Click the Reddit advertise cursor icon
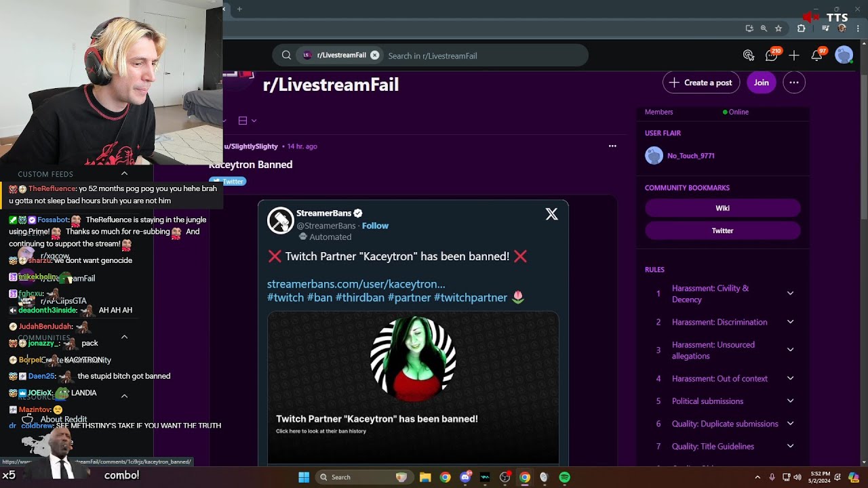This screenshot has height=488, width=868. pyautogui.click(x=749, y=56)
